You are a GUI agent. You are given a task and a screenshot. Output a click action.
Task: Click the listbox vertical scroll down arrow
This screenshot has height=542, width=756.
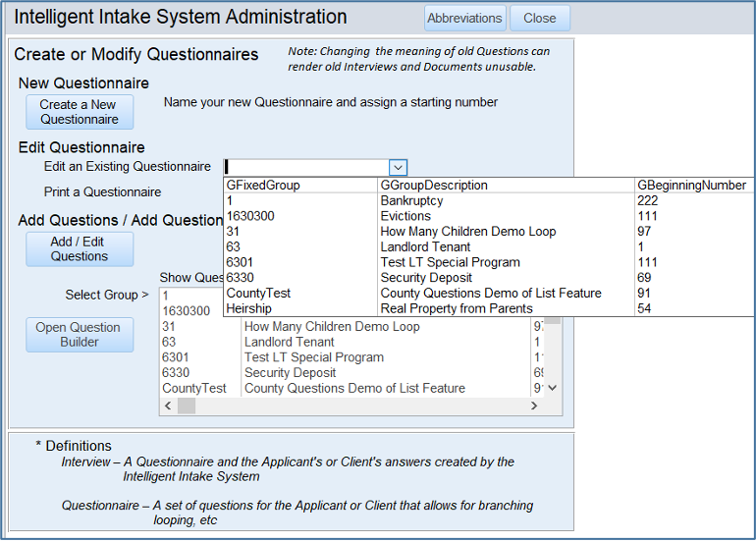[552, 388]
